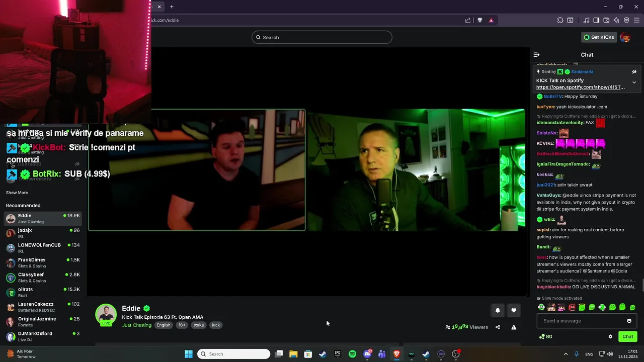
Task: Click the chat scrollbar
Action: click(642, 285)
